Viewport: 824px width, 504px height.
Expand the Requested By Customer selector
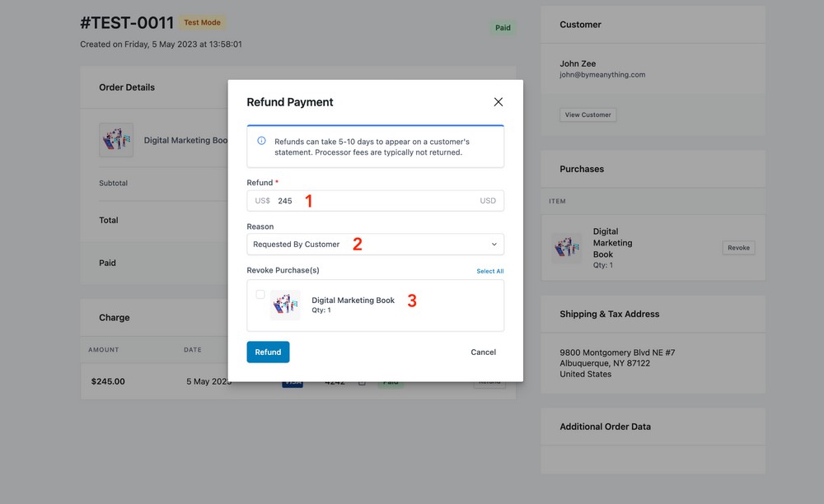(x=375, y=244)
